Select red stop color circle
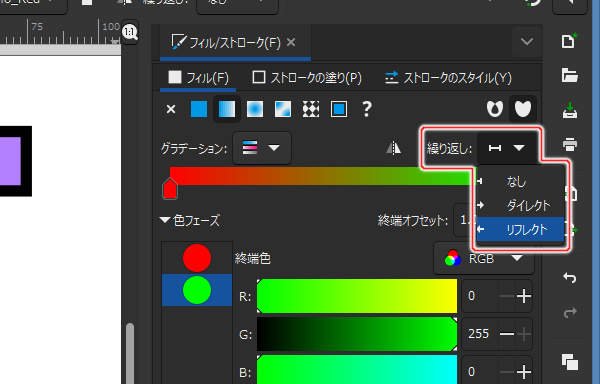 coord(197,258)
